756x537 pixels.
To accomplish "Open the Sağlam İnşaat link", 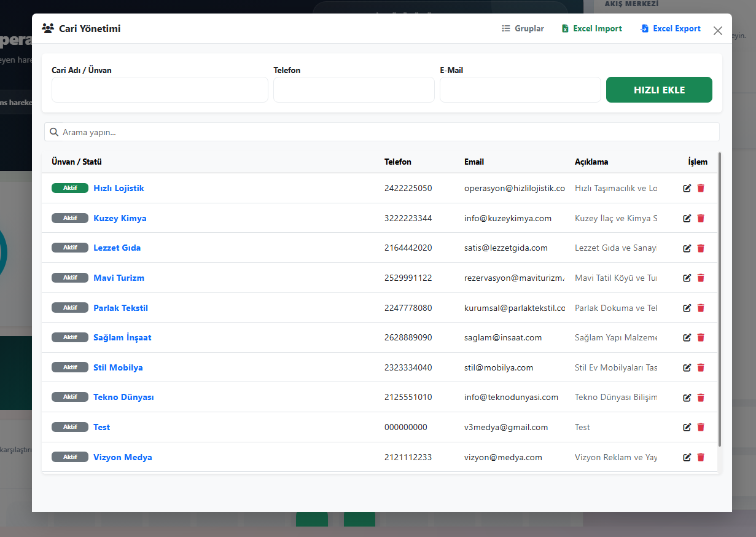I will click(122, 337).
